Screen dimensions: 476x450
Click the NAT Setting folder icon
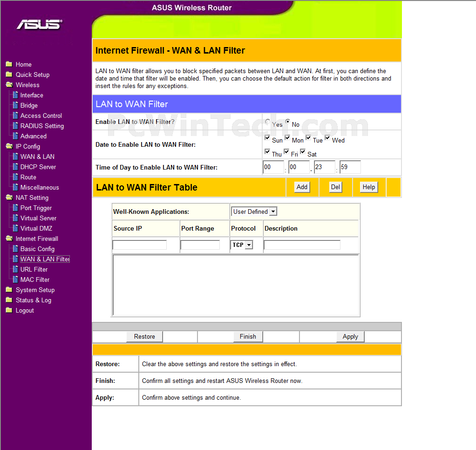pyautogui.click(x=9, y=198)
